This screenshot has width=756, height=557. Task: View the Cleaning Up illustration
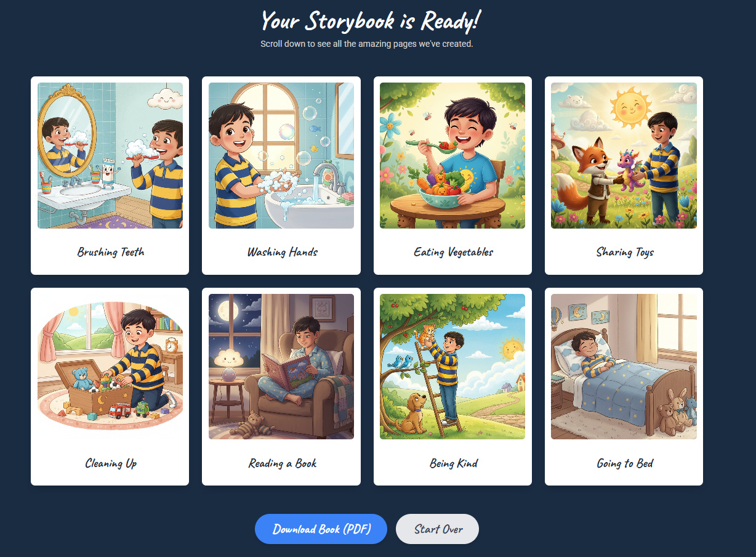click(x=110, y=367)
